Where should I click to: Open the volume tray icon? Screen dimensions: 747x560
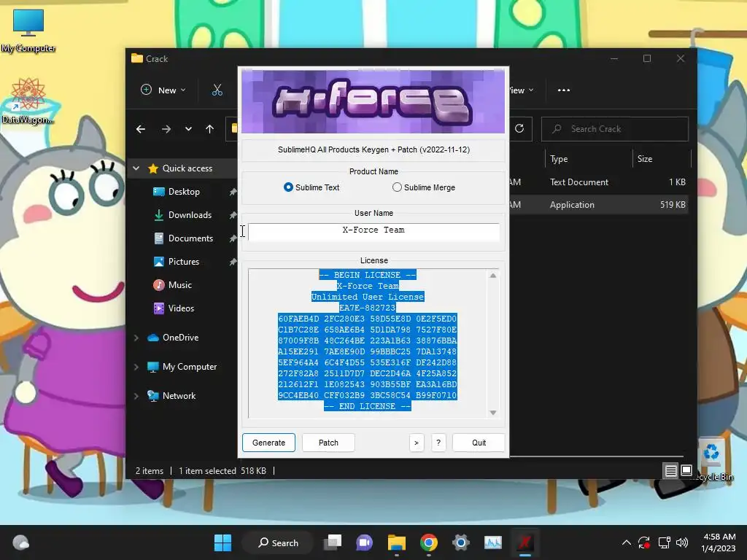[x=682, y=542]
